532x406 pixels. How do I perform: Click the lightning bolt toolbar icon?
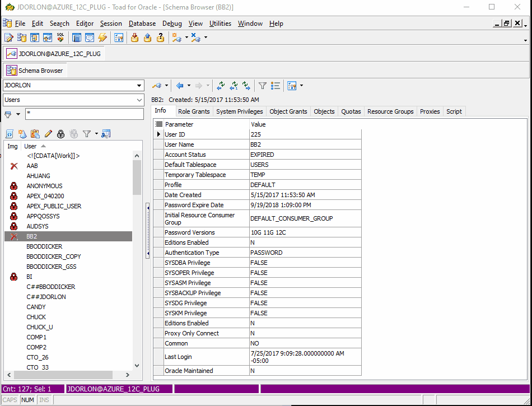(x=102, y=38)
